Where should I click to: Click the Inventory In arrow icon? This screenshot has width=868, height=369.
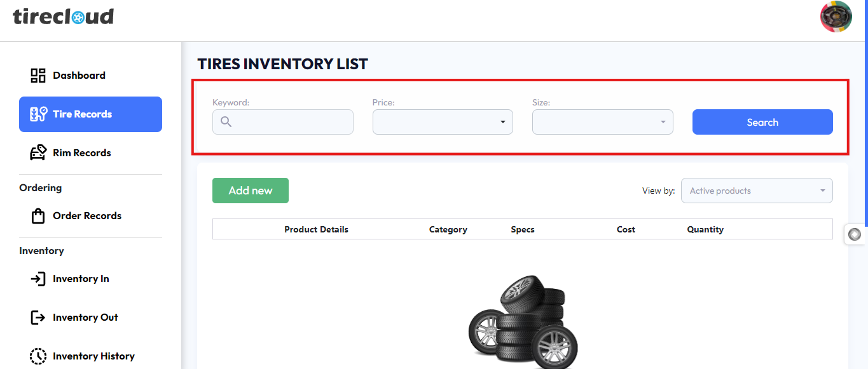coord(38,279)
